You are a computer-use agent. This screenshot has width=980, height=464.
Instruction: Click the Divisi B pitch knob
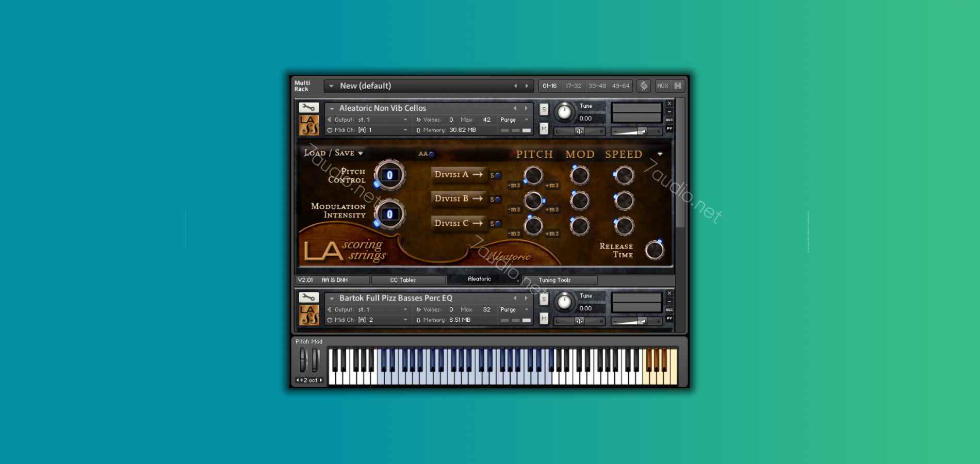click(533, 201)
